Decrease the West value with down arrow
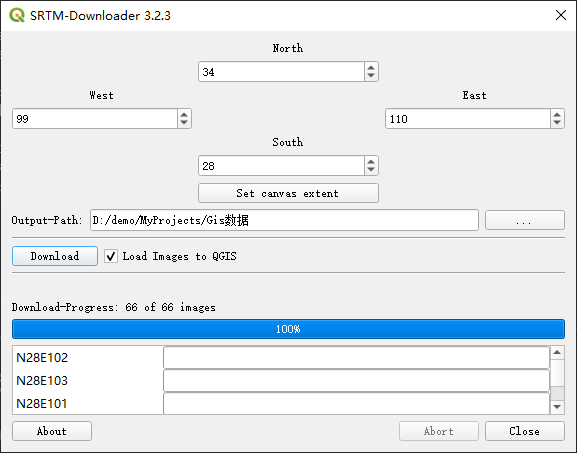 184,123
